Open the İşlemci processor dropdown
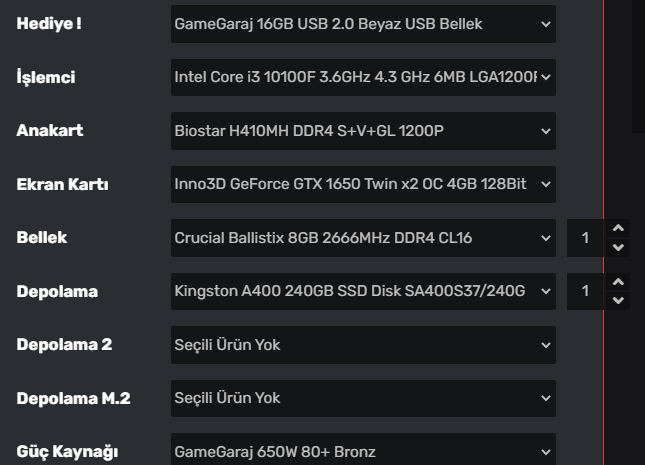The height and width of the screenshot is (465, 645). click(x=362, y=77)
